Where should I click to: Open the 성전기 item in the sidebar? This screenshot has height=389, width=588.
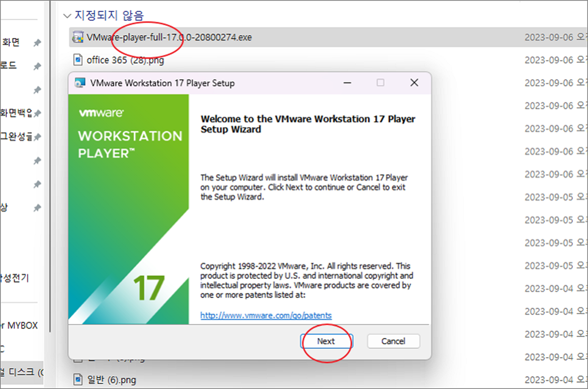(15, 278)
